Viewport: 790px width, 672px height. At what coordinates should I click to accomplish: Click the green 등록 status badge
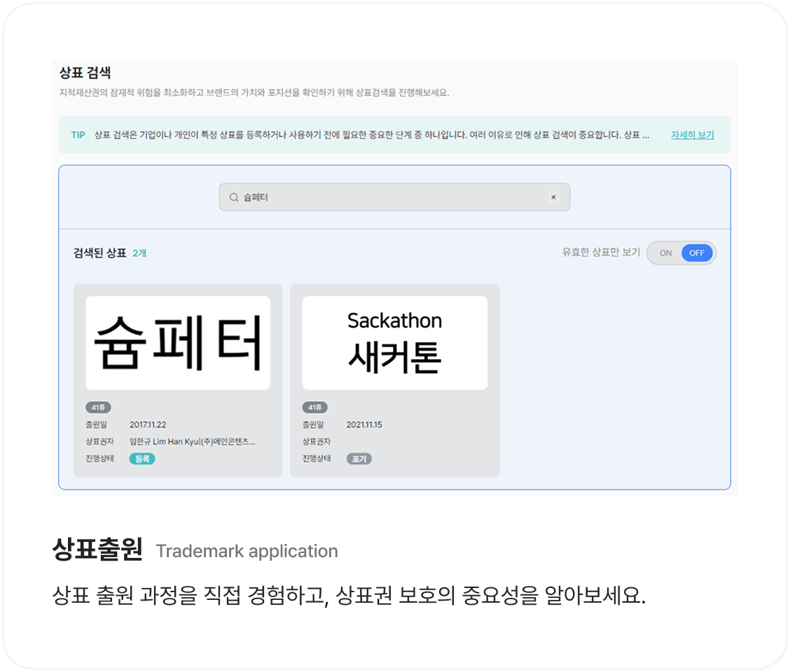point(142,459)
